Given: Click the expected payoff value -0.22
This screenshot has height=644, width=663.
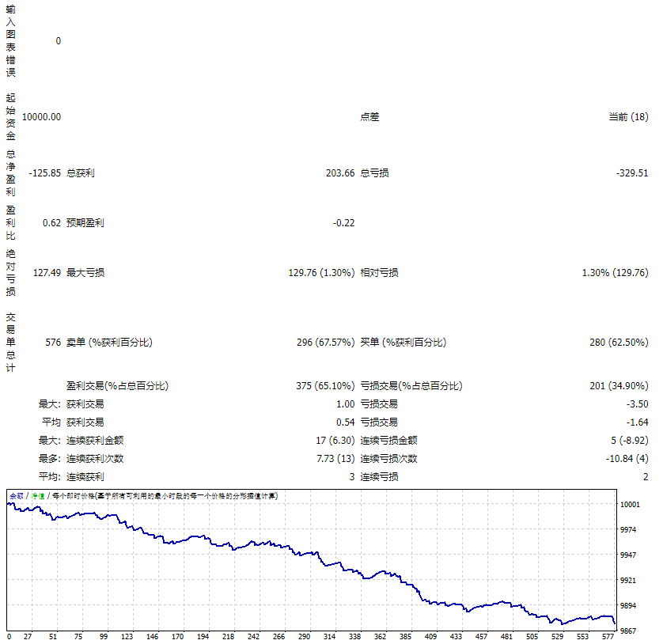Looking at the screenshot, I should pos(343,223).
